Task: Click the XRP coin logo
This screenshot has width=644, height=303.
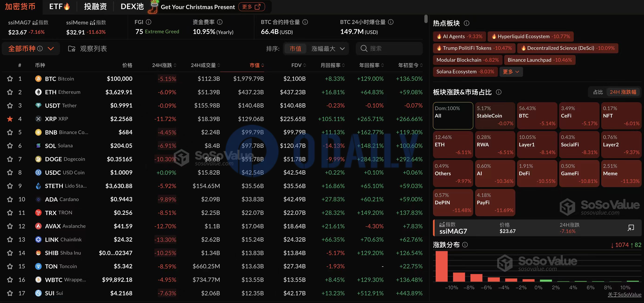Action: [38, 119]
